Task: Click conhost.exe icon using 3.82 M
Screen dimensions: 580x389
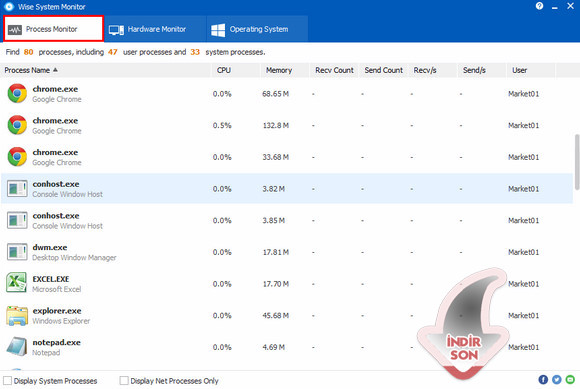Action: (x=17, y=189)
